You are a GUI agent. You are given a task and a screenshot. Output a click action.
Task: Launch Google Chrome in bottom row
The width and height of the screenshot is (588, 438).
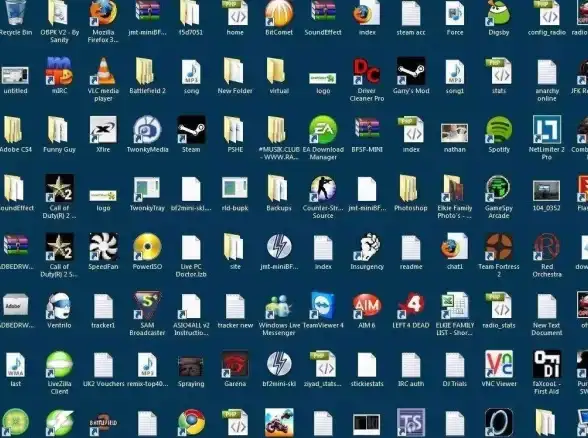pos(191,422)
